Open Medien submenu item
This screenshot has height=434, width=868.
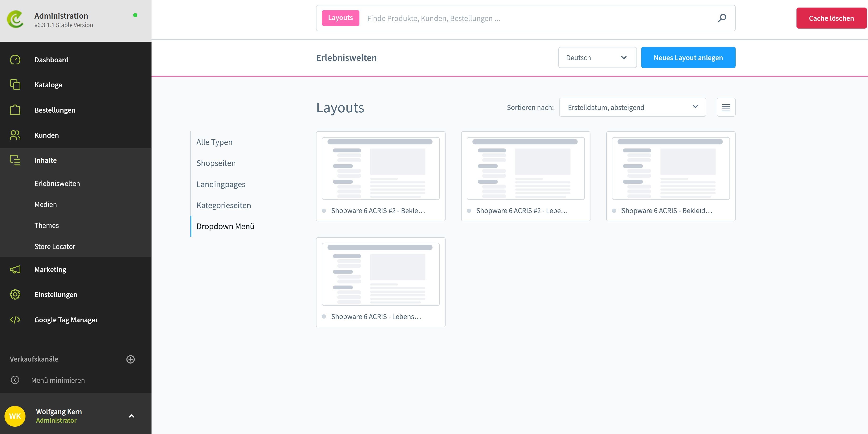(46, 205)
